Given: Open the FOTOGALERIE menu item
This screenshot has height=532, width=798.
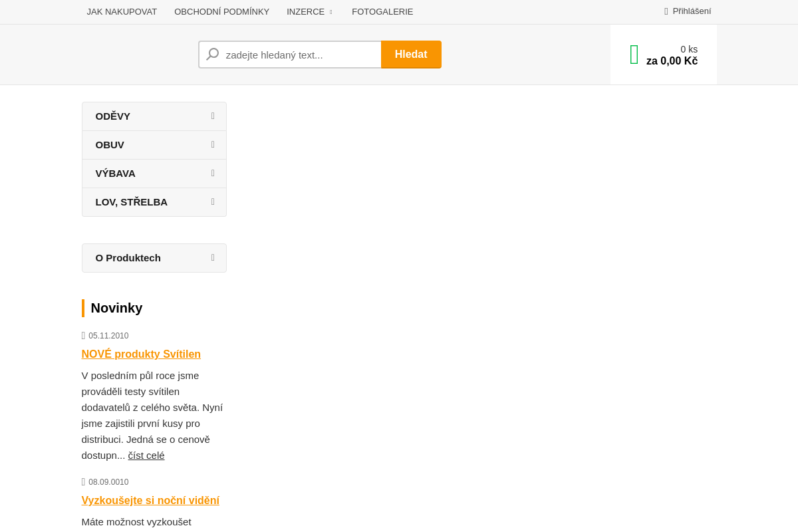Looking at the screenshot, I should [x=382, y=12].
